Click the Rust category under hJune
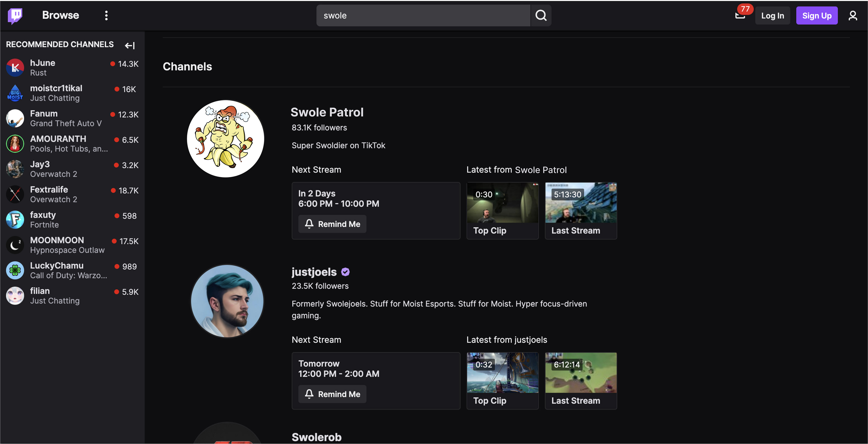868x444 pixels. pos(38,72)
